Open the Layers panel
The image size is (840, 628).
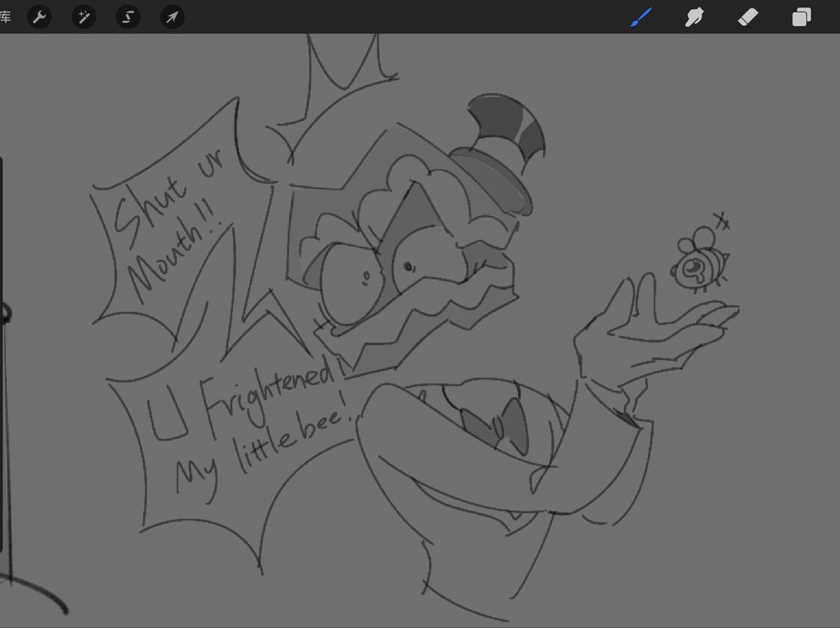click(x=801, y=17)
